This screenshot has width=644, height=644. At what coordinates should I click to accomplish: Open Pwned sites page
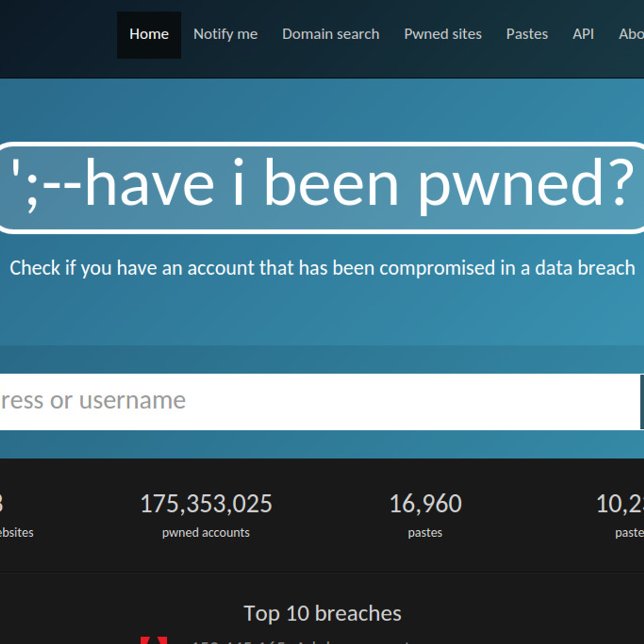(x=443, y=34)
